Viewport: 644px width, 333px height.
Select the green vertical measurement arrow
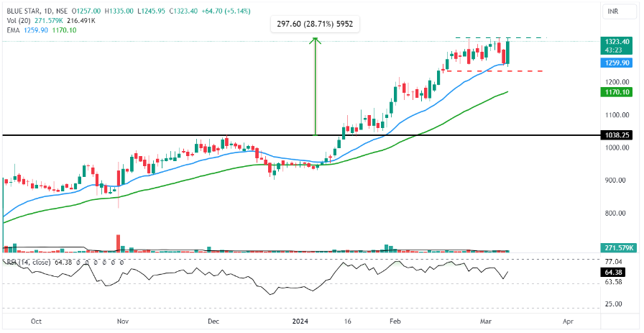tap(315, 86)
